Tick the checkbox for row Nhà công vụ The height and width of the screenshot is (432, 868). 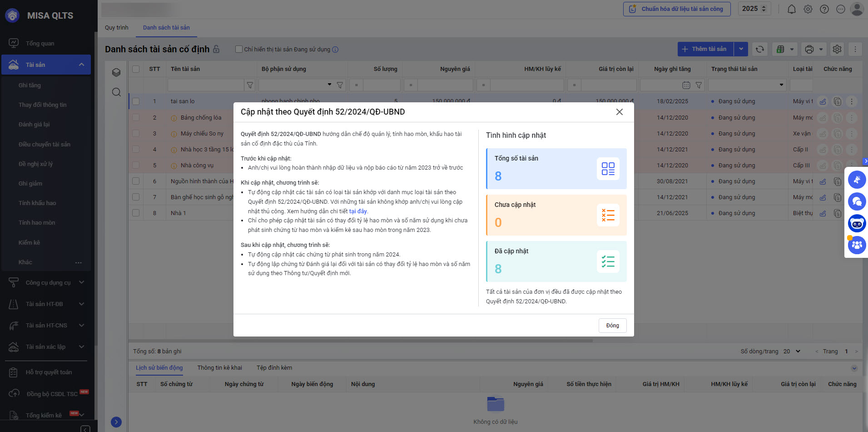[x=136, y=166]
